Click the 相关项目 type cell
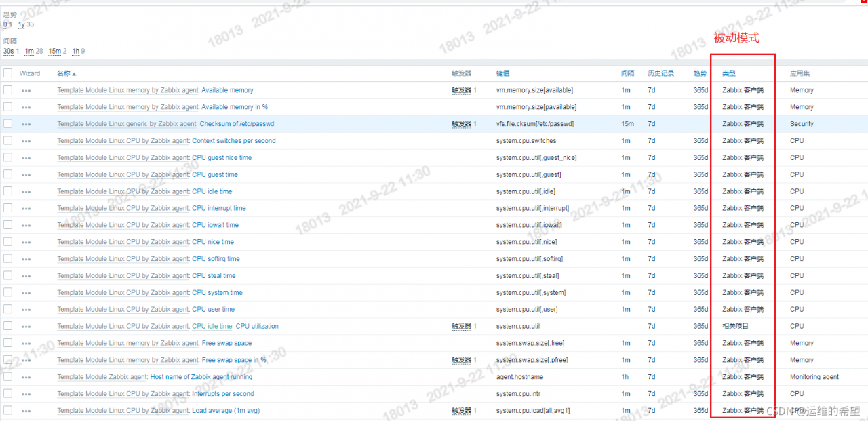Screen dimensions: 868x421 click(x=735, y=326)
